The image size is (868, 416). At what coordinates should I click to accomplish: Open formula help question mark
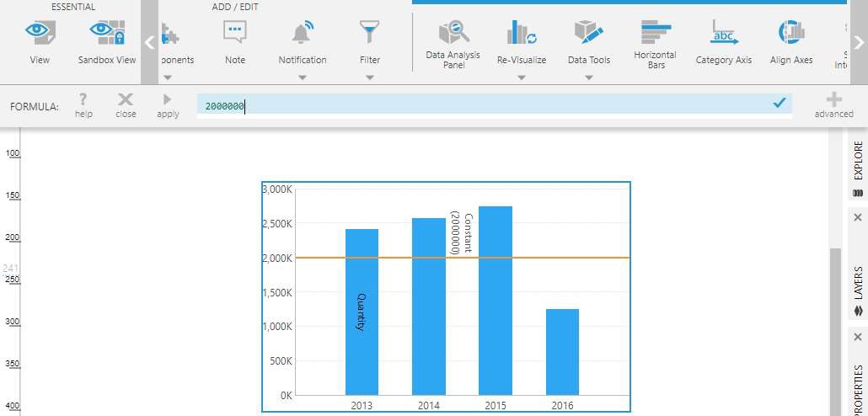[x=83, y=100]
